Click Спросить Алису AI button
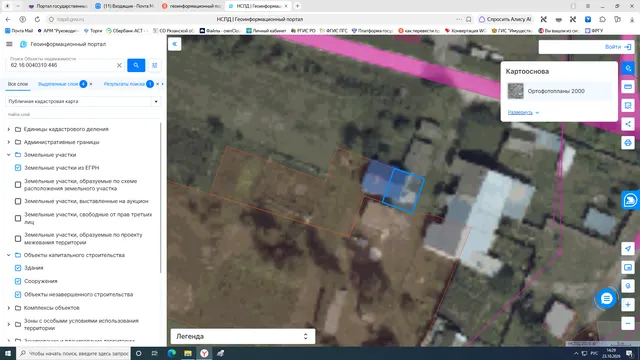This screenshot has width=640, height=360. tap(505, 19)
